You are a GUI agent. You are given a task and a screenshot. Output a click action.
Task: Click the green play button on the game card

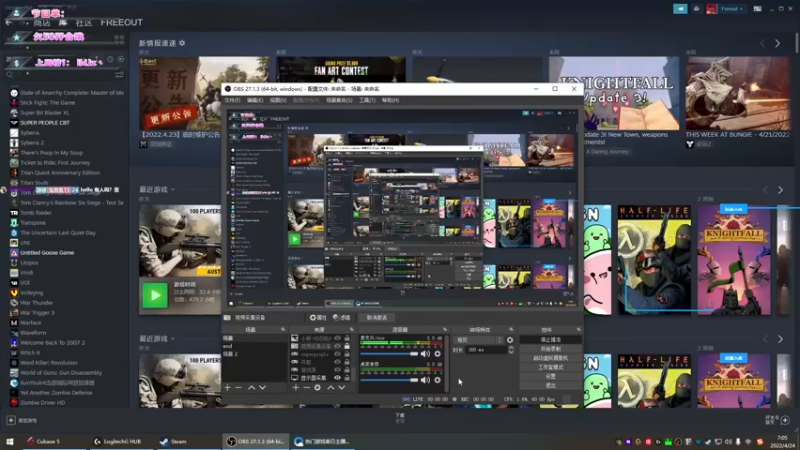(155, 295)
